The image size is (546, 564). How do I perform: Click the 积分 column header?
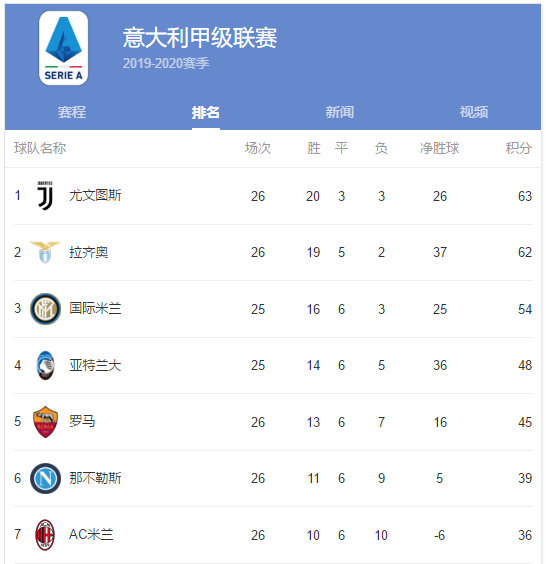[x=519, y=148]
